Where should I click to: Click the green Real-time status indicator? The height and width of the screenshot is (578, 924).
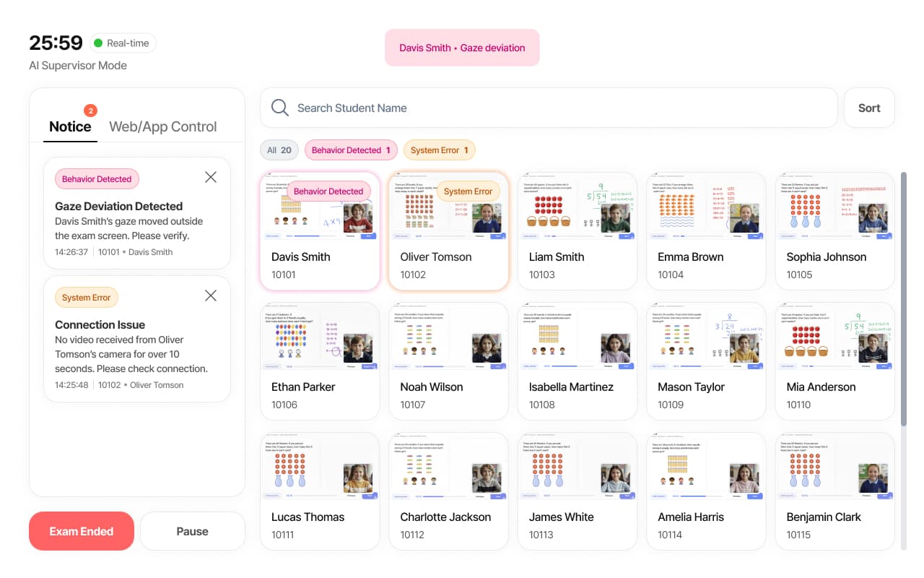98,43
